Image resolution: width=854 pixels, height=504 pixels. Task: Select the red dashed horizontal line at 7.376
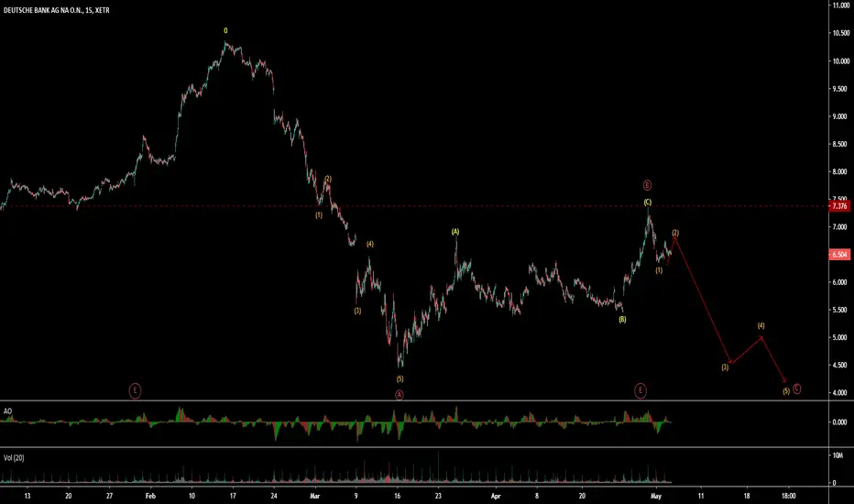click(414, 206)
